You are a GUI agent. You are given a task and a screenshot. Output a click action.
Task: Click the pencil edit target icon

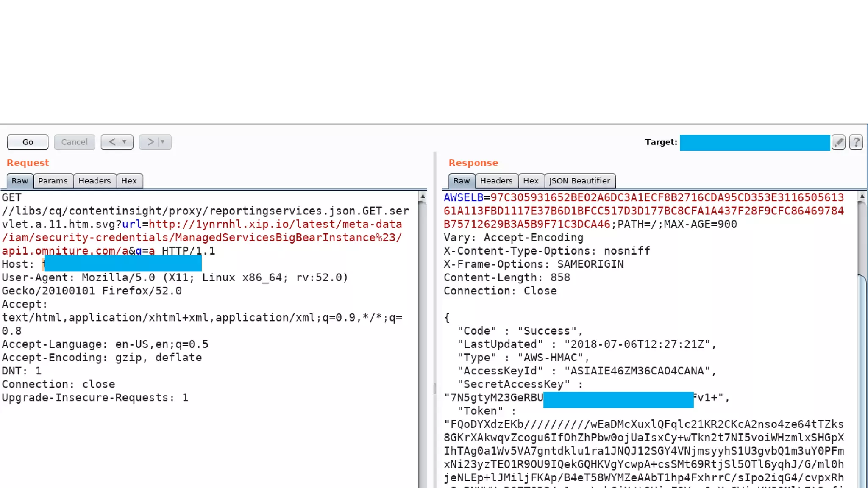(838, 142)
